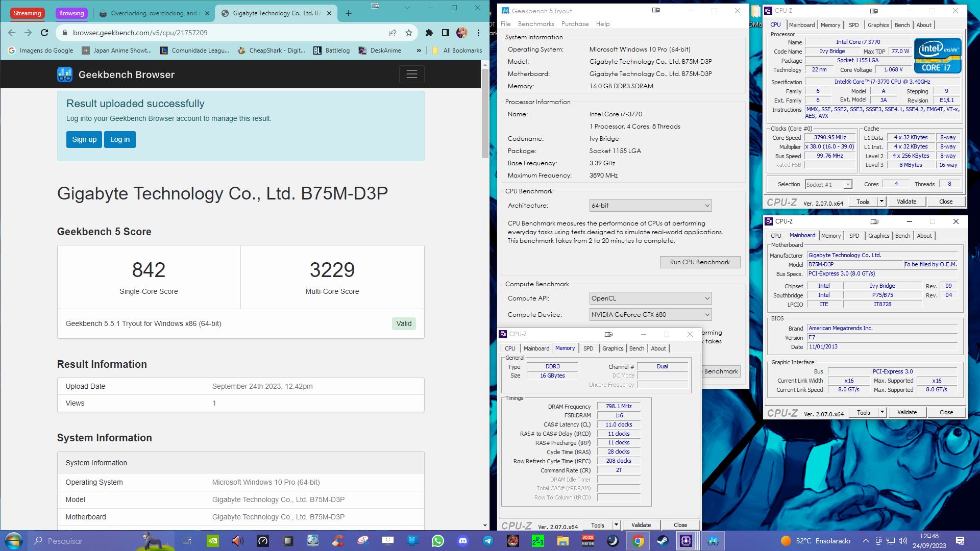
Task: Open Task View on taskbar
Action: [x=187, y=541]
